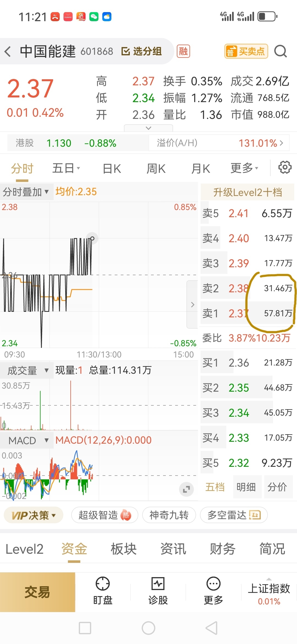The width and height of the screenshot is (297, 644).
Task: Tap the 卖3 2.39 order row
Action: pyautogui.click(x=248, y=263)
